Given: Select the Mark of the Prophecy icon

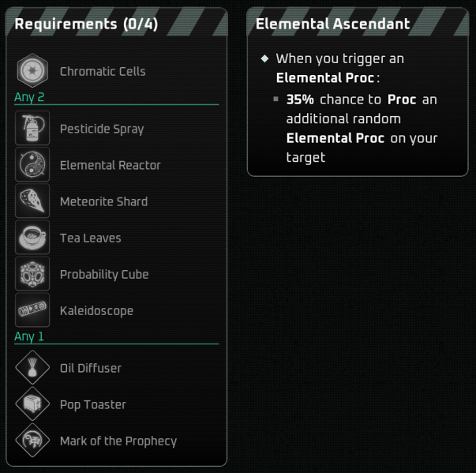Looking at the screenshot, I should (x=32, y=441).
